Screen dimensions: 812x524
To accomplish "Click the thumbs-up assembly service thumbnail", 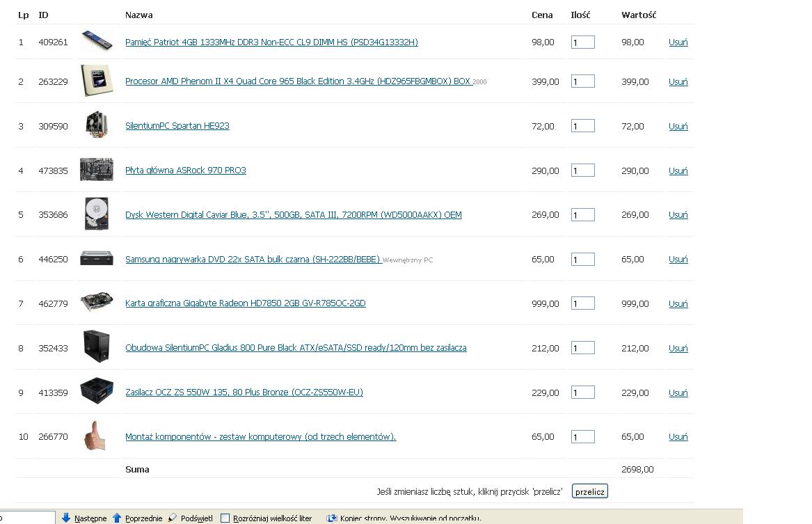I will click(x=95, y=436).
